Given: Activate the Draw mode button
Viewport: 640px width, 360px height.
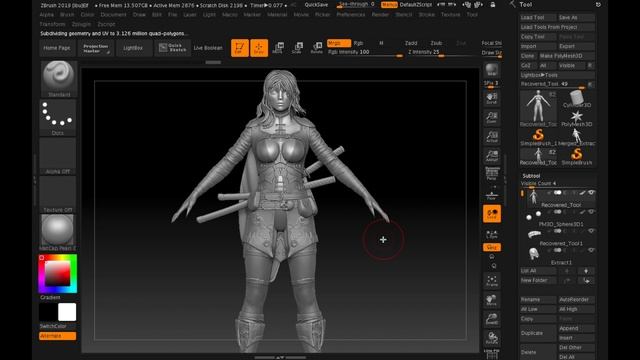Looking at the screenshot, I should (259, 48).
